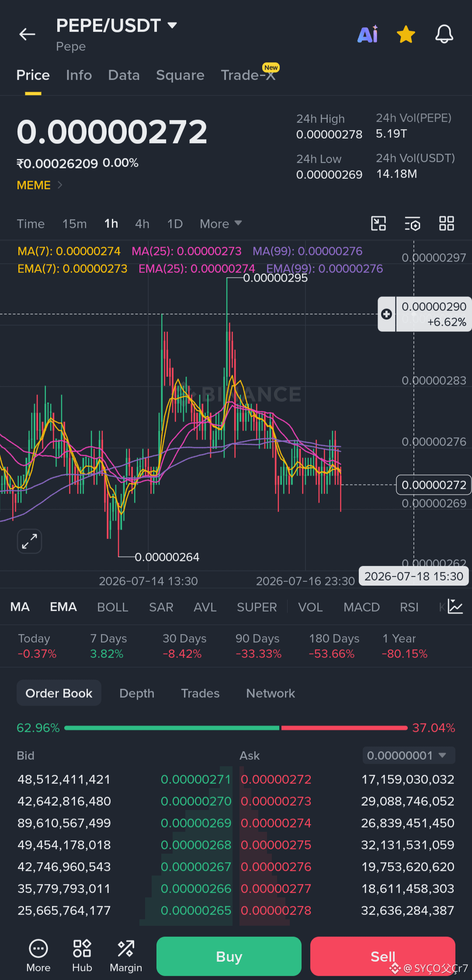
Task: Open price alert bell icon
Action: point(444,34)
